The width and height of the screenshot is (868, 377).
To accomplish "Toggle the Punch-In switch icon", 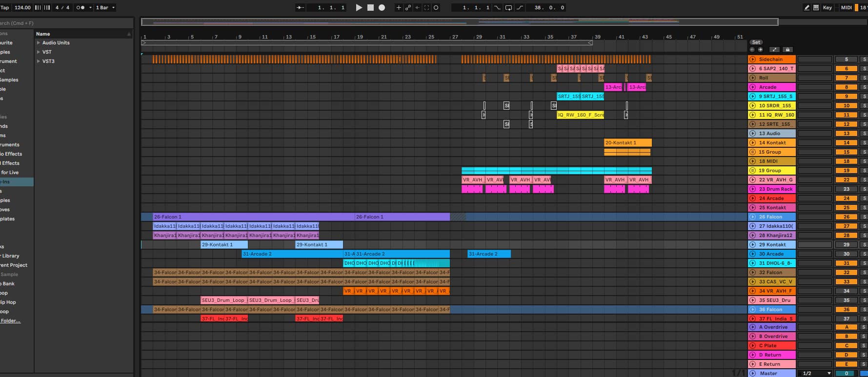I will pyautogui.click(x=497, y=7).
